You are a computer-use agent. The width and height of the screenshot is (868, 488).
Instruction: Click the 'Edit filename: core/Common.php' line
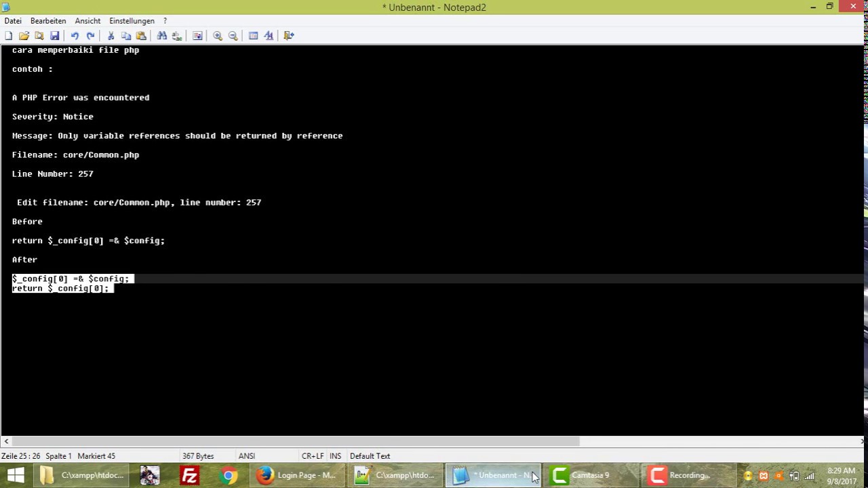(x=139, y=203)
